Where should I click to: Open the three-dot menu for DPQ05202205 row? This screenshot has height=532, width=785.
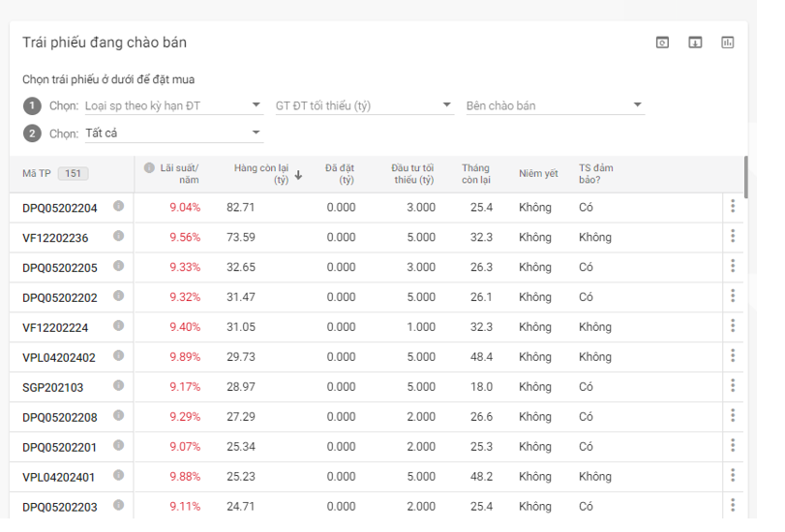click(733, 266)
